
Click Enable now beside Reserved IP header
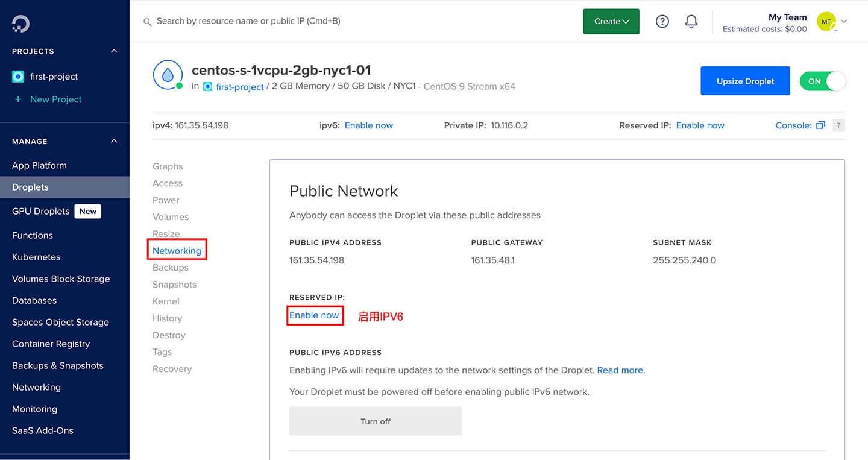[x=700, y=125]
